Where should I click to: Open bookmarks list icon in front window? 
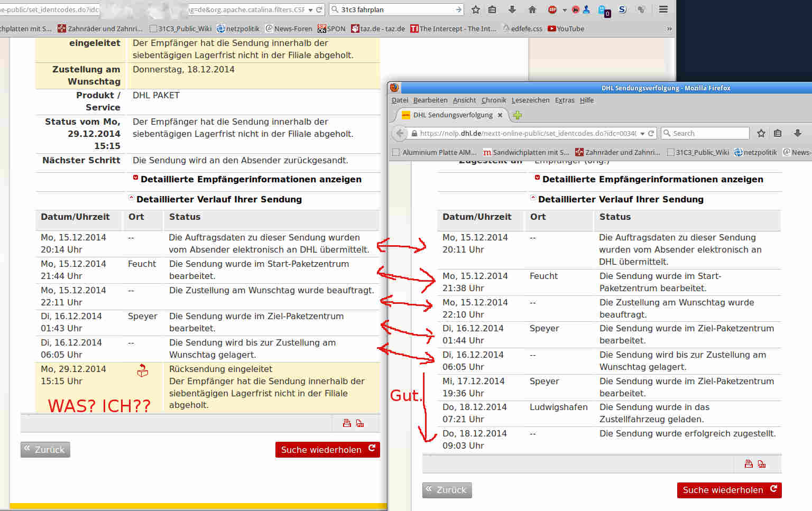(x=778, y=133)
